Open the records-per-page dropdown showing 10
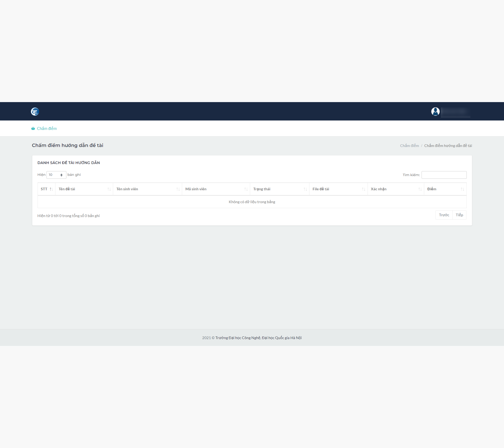This screenshot has height=448, width=504. 56,175
